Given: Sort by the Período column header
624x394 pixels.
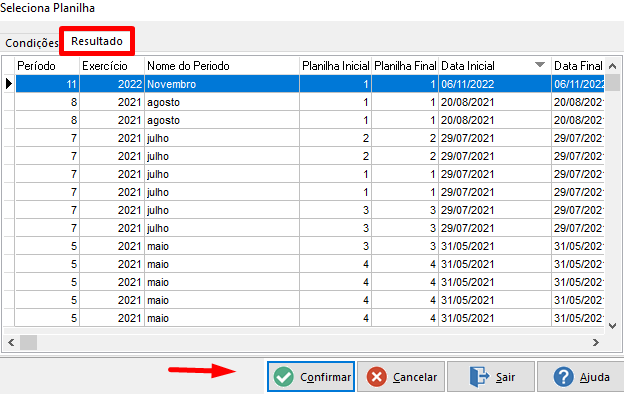Looking at the screenshot, I should coord(47,66).
